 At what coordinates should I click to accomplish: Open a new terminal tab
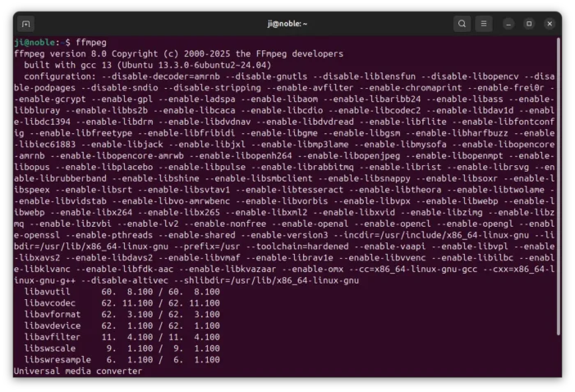tap(26, 24)
